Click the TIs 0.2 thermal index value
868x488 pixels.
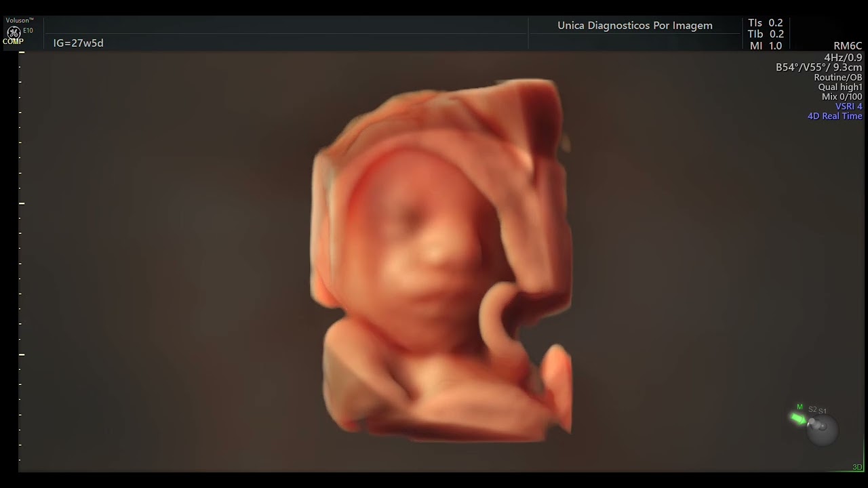coord(766,22)
